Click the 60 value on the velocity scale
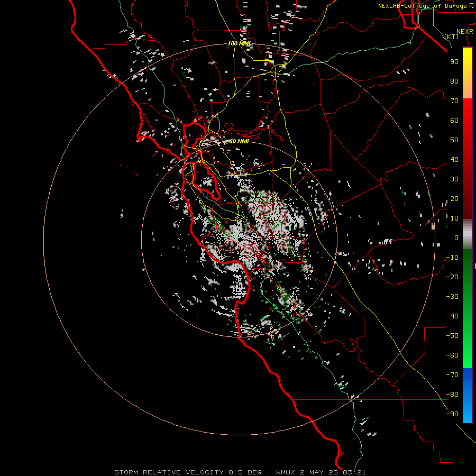 click(454, 121)
